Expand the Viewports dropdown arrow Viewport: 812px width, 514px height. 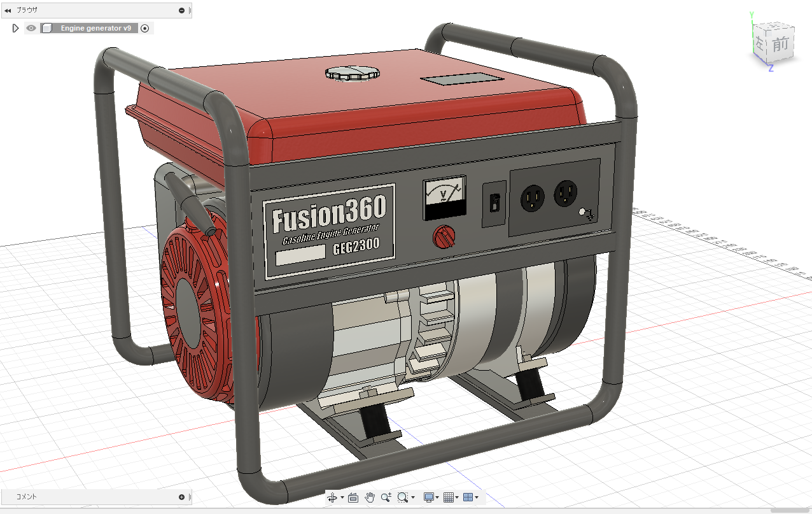[477, 498]
